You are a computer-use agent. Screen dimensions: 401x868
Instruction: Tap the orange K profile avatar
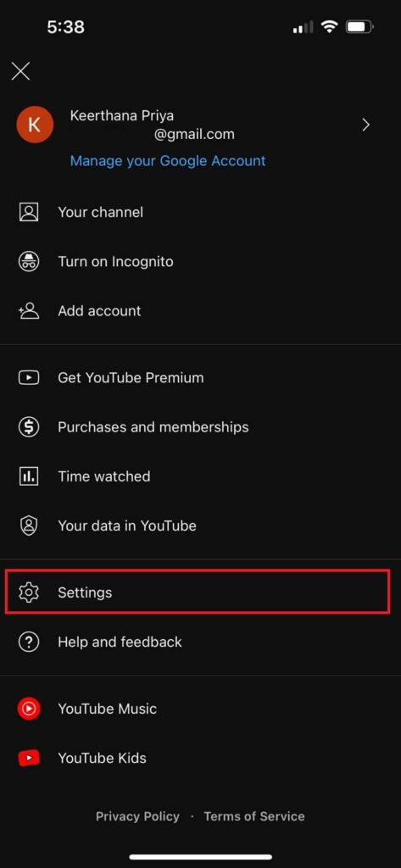[x=35, y=125]
